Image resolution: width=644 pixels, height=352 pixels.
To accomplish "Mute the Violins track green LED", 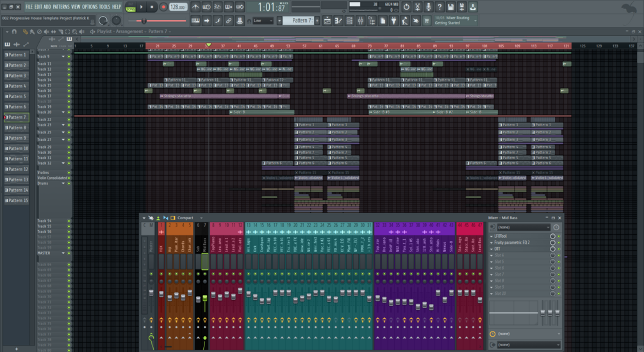I will (x=69, y=173).
